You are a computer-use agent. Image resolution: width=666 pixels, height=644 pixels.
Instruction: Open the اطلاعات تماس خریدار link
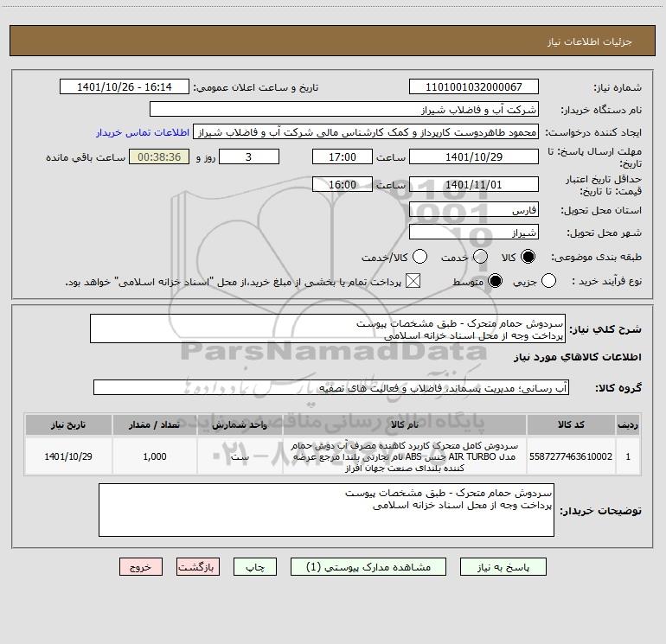coord(143,132)
